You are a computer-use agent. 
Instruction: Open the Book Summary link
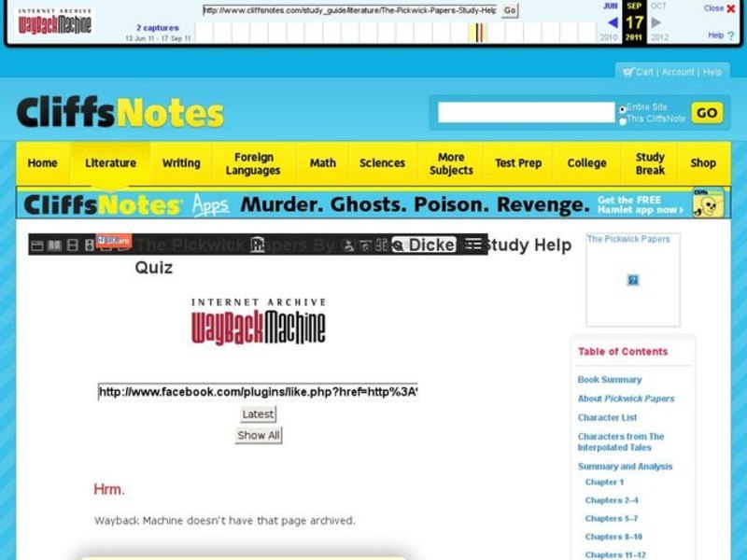611,380
